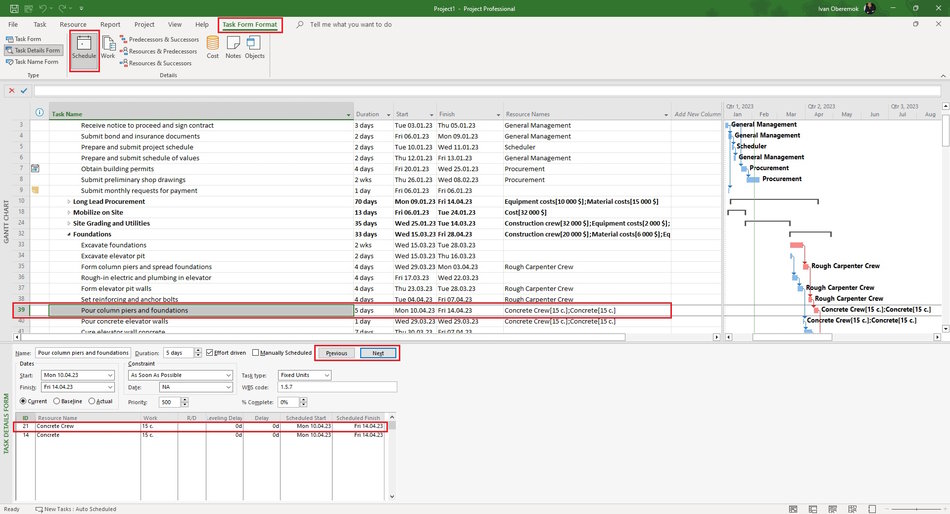Click second view shortcut icon in status bar
This screenshot has height=514, width=950.
tap(812, 509)
